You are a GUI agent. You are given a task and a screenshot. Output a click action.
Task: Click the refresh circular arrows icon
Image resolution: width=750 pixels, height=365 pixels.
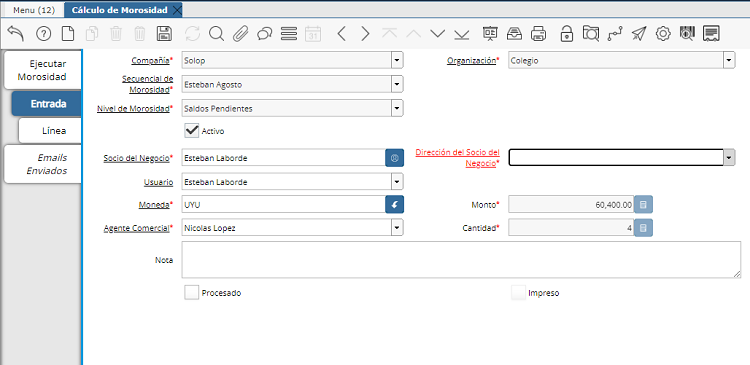pyautogui.click(x=193, y=33)
